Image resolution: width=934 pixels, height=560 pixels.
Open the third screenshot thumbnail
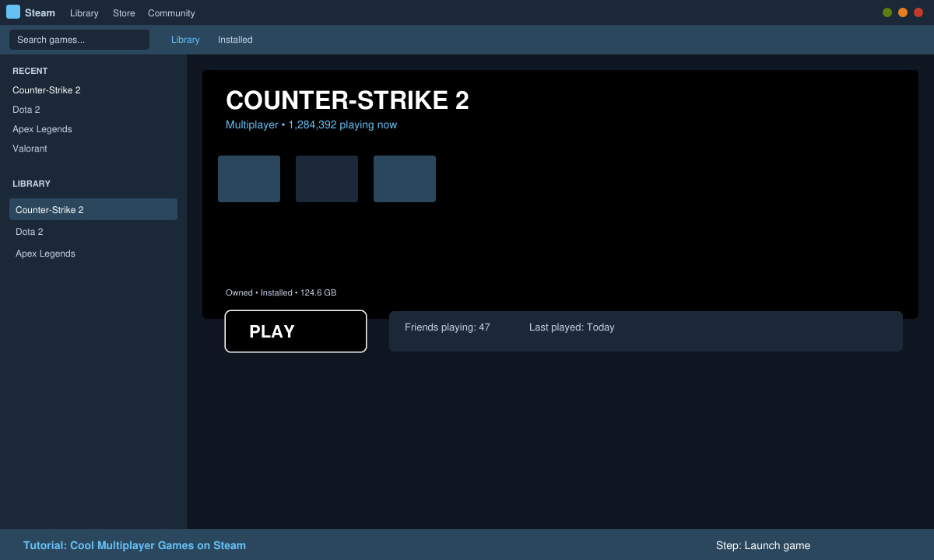point(405,179)
